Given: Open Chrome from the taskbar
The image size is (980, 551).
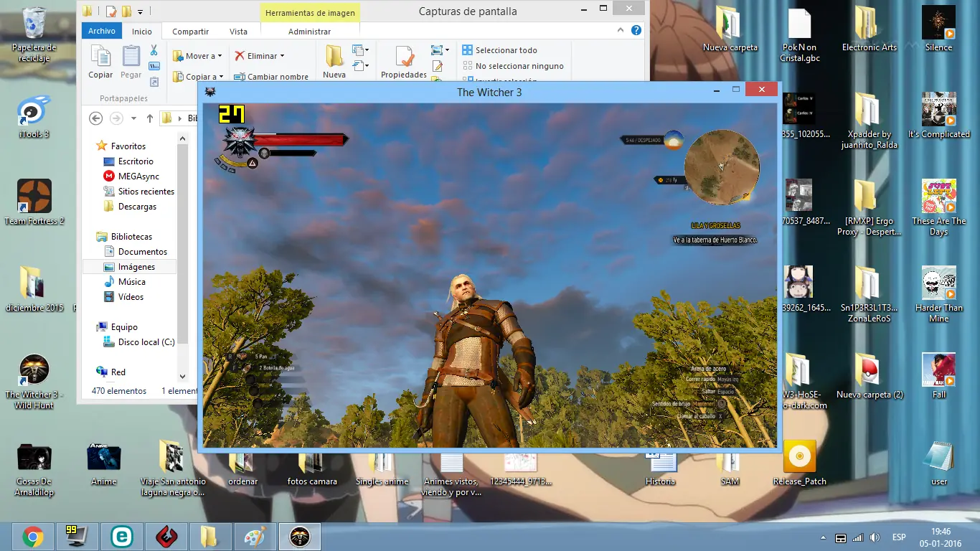Looking at the screenshot, I should pos(32,537).
